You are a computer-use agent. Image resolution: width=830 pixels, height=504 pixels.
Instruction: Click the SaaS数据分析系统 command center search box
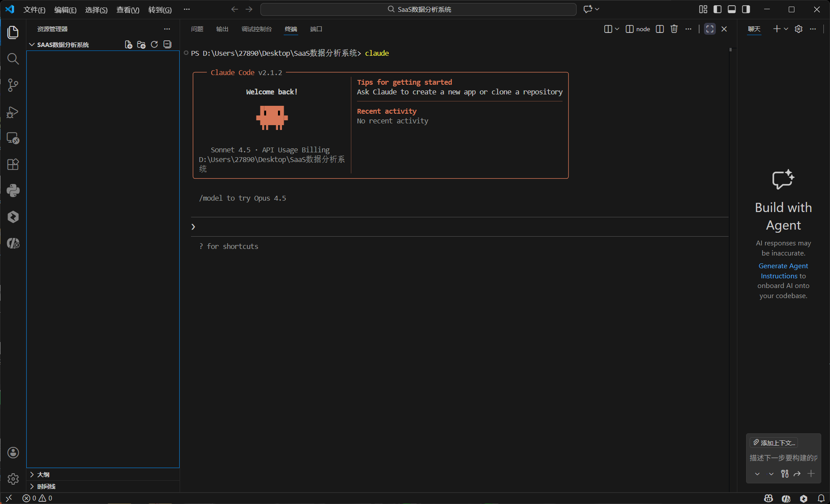pyautogui.click(x=419, y=9)
